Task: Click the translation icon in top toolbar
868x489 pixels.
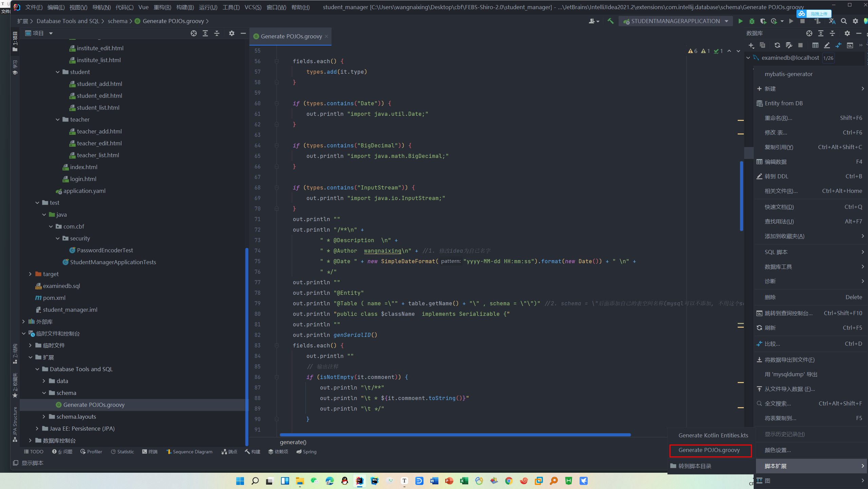Action: (x=832, y=21)
